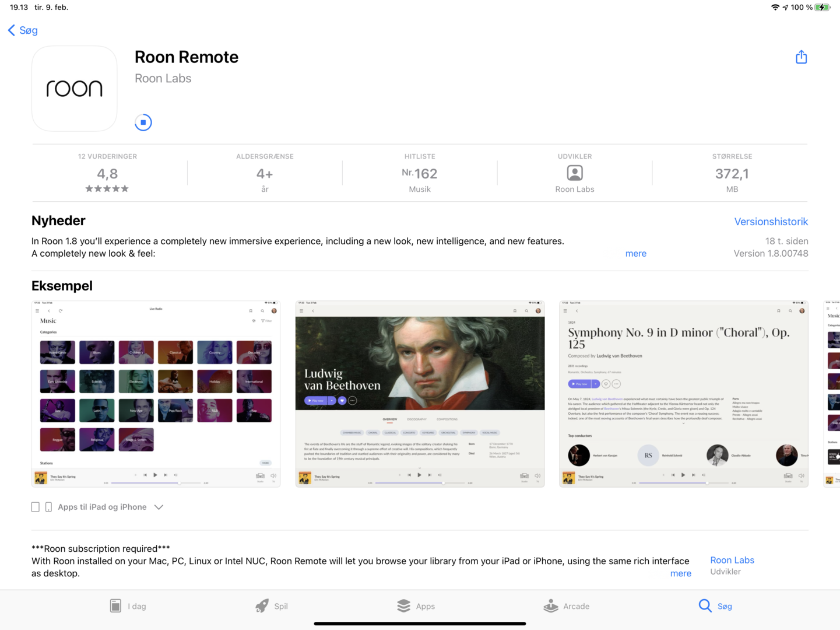Open the Ludwig van Beethoven screenshot
Viewport: 840px width, 630px height.
(420, 394)
